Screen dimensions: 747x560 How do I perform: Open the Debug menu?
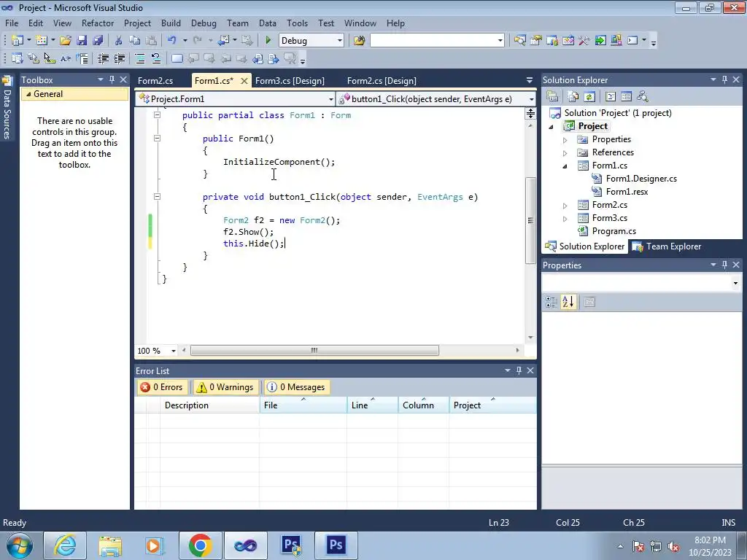tap(204, 23)
